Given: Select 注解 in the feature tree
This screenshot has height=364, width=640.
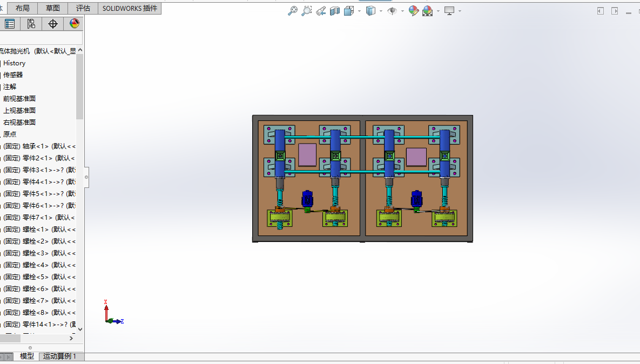Looking at the screenshot, I should 10,87.
